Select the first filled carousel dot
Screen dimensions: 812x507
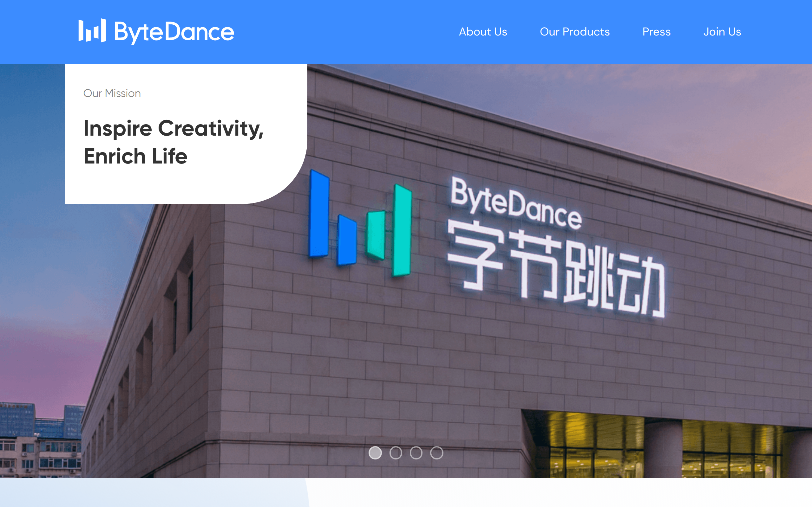375,453
